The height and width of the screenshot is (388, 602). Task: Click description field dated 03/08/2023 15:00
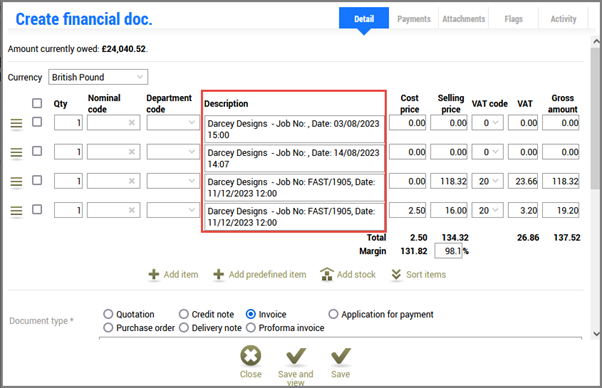[294, 129]
